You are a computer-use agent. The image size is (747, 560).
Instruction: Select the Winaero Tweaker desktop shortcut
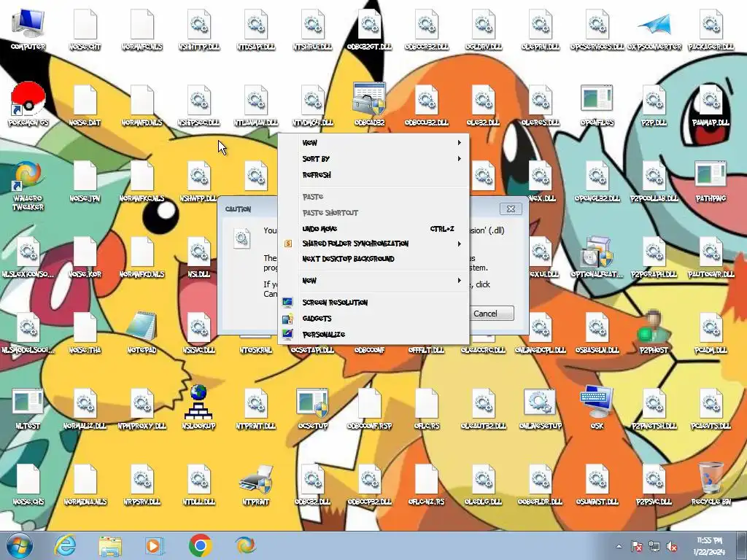pyautogui.click(x=28, y=185)
